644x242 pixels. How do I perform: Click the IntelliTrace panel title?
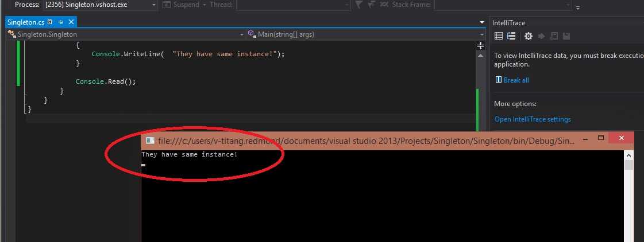pos(509,23)
